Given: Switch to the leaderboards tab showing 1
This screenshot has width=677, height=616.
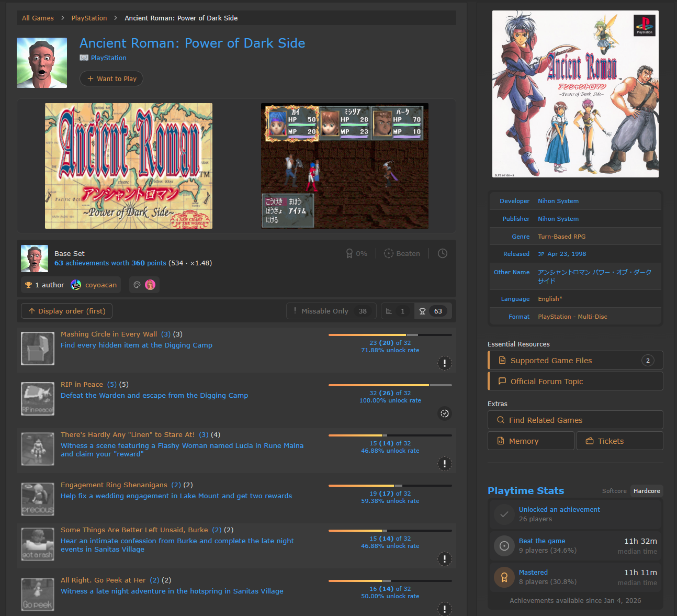Looking at the screenshot, I should click(x=398, y=311).
